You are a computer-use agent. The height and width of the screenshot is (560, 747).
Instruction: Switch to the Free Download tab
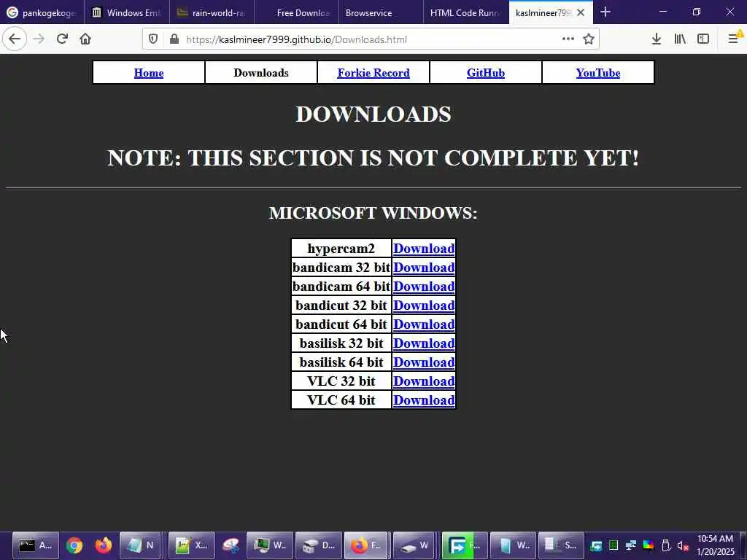pyautogui.click(x=296, y=13)
